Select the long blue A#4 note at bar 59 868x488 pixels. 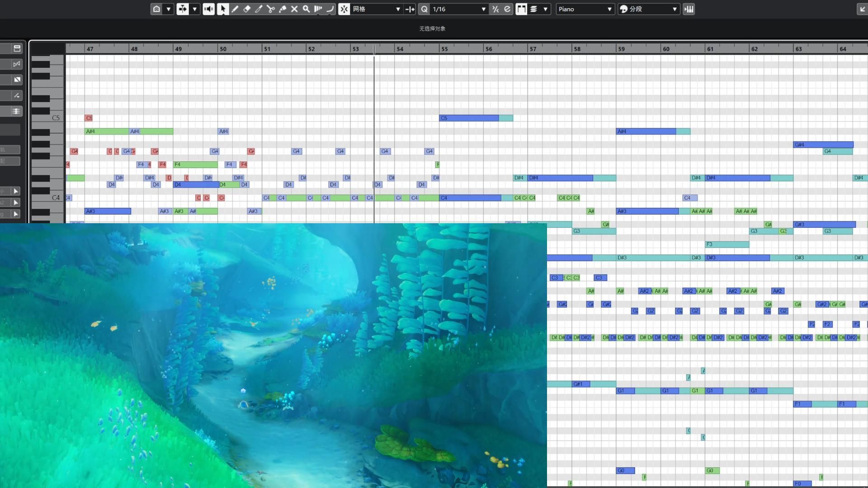(646, 131)
